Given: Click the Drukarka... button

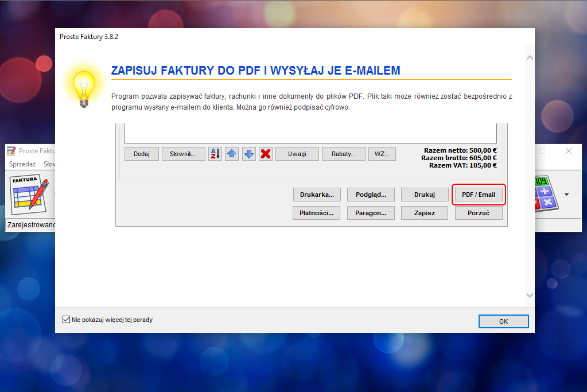Looking at the screenshot, I should click(x=317, y=195).
